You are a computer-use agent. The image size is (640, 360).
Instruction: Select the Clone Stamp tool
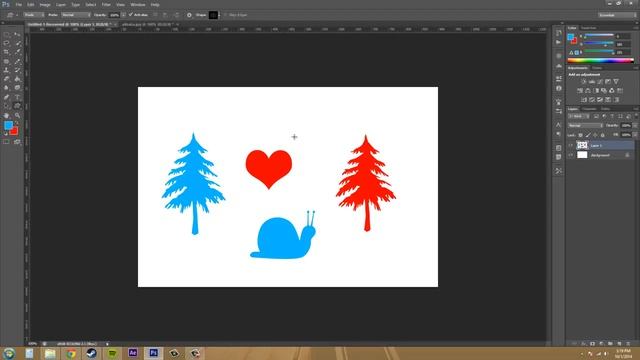coord(6,70)
